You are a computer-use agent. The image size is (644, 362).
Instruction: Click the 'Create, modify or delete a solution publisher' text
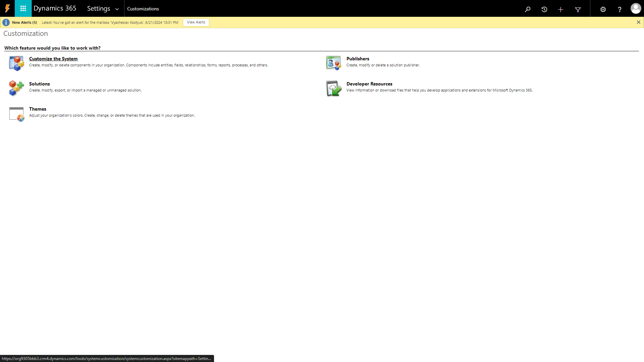383,65
